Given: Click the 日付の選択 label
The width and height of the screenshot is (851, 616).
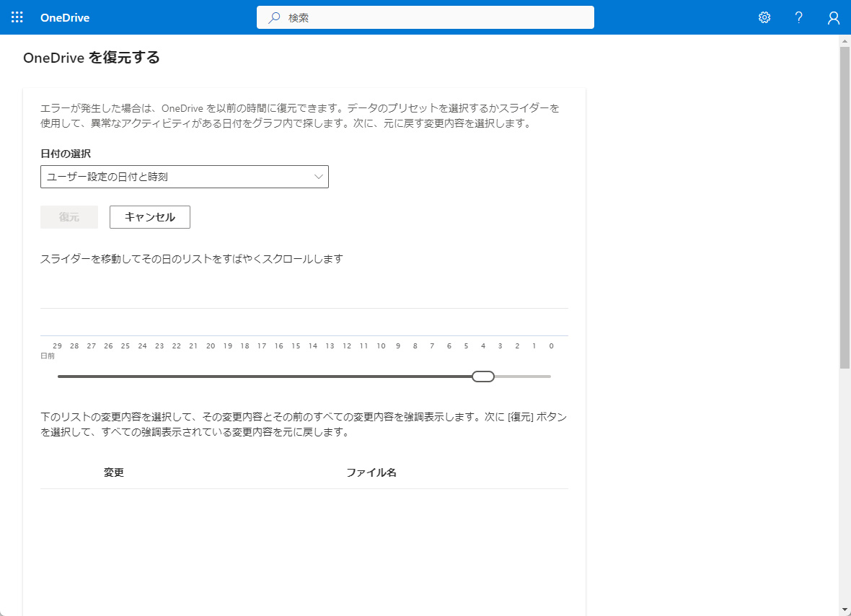Looking at the screenshot, I should click(66, 154).
